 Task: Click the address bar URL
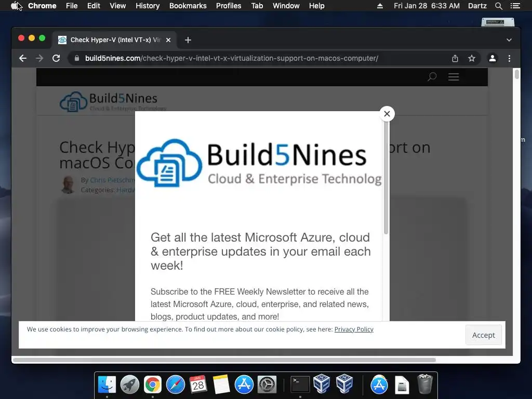231,58
